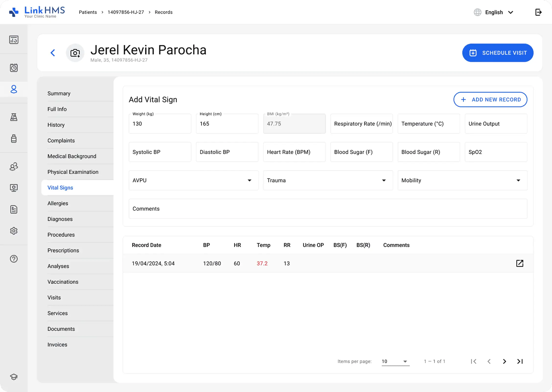The height and width of the screenshot is (392, 552).
Task: Click the Systolic BP input field
Action: click(x=160, y=152)
